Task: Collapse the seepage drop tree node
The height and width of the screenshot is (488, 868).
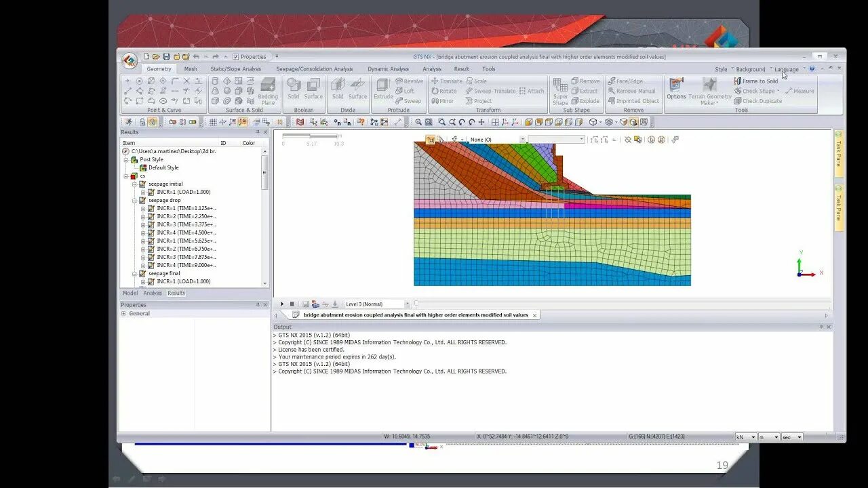Action: (x=134, y=201)
